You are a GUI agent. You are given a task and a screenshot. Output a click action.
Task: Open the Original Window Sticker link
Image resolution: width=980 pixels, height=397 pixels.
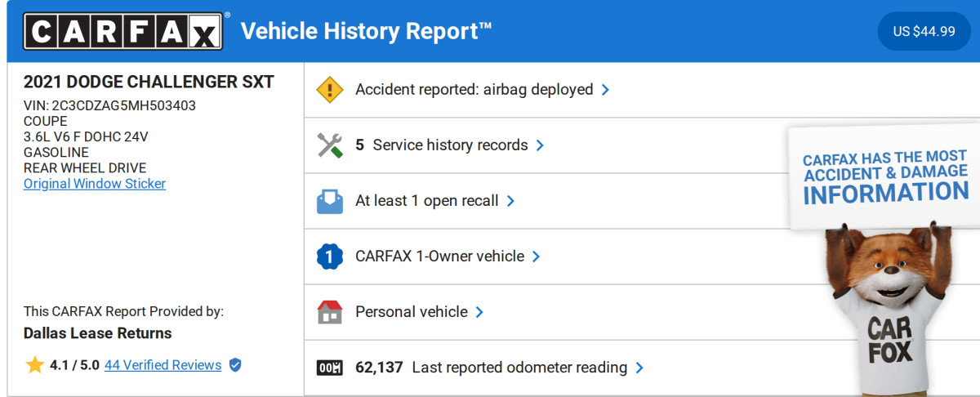coord(95,184)
